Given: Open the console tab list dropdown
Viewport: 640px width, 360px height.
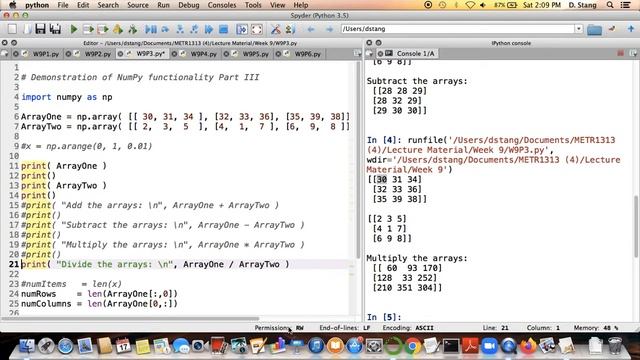Looking at the screenshot, I should click(x=369, y=53).
